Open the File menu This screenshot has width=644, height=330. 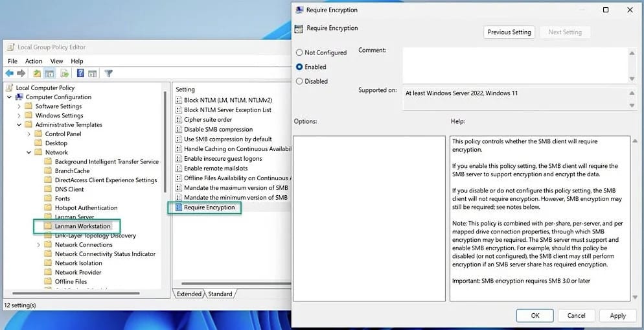13,61
